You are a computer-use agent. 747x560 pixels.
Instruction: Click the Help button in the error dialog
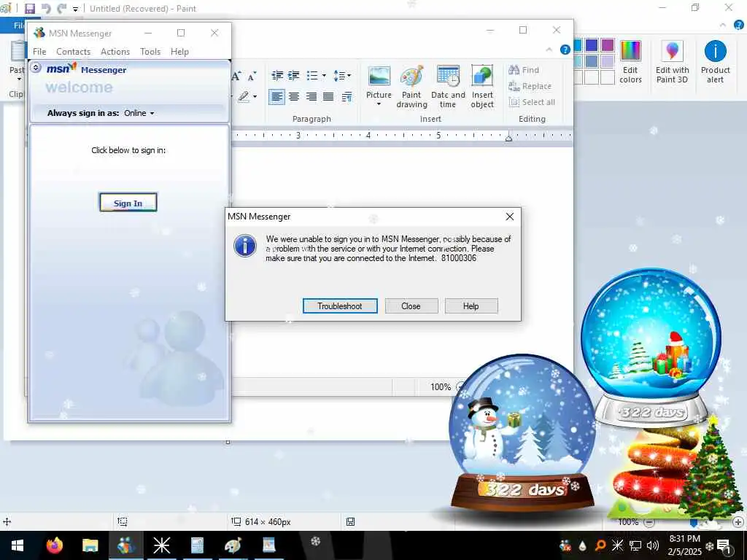coord(471,306)
